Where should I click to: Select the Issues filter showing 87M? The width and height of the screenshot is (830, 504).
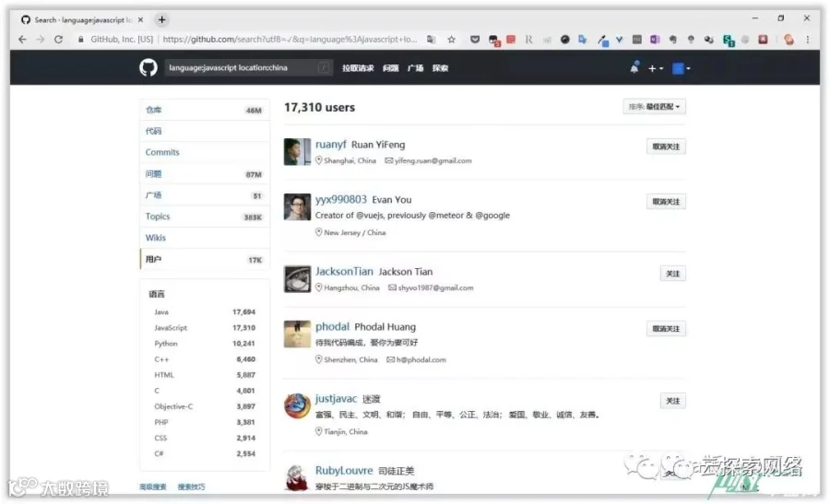click(205, 174)
